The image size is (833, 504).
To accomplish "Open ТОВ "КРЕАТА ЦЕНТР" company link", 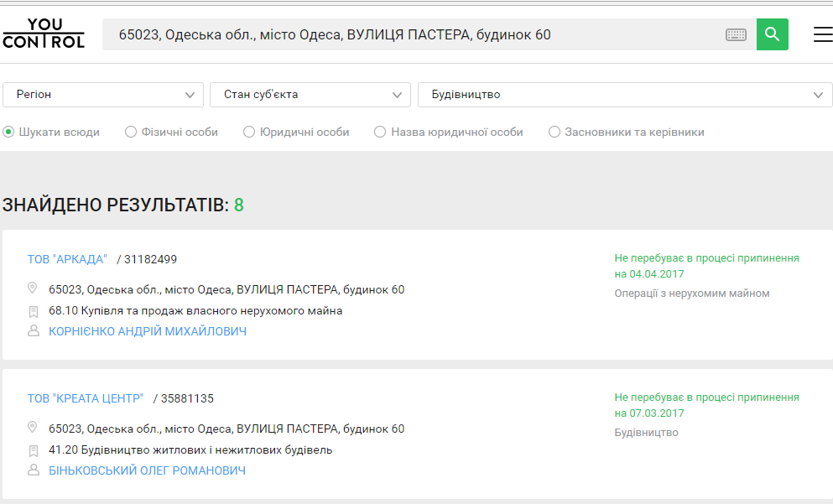I will point(86,398).
